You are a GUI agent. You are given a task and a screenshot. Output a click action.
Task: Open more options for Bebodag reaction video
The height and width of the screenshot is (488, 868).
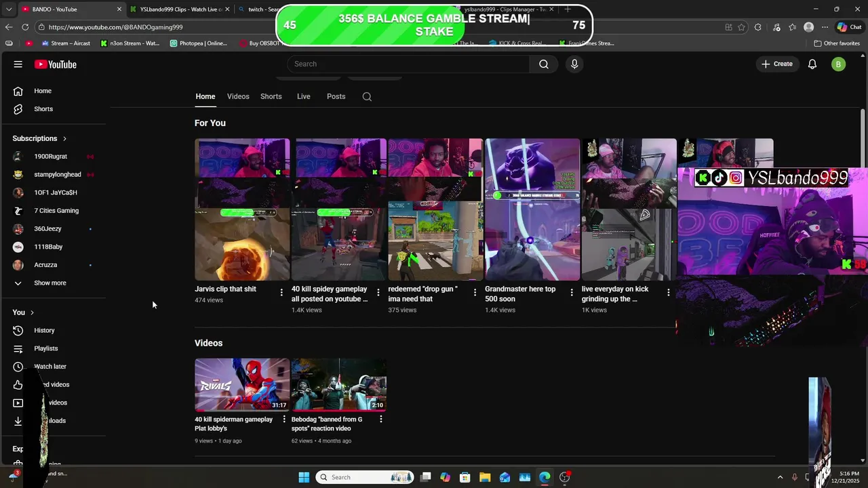[381, 419]
